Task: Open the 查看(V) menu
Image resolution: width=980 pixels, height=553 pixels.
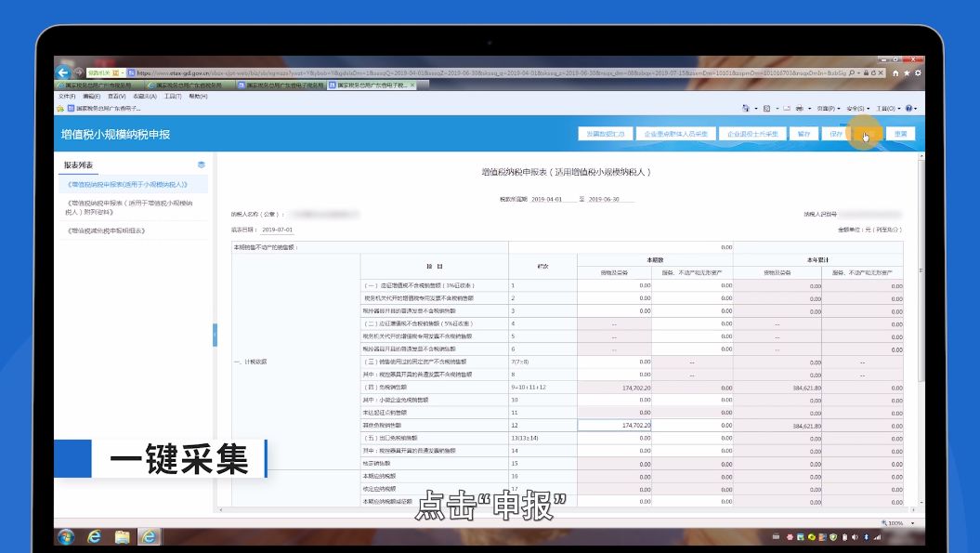Action: point(117,97)
